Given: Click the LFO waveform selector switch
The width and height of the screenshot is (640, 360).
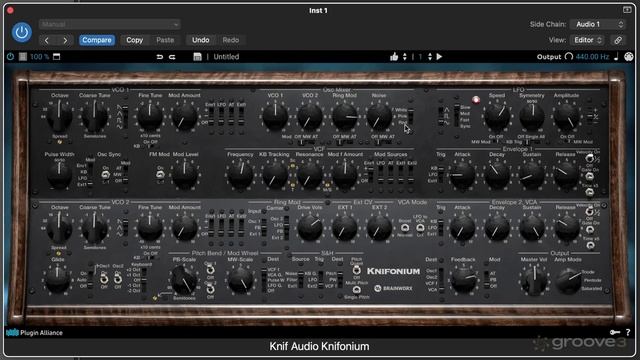Looking at the screenshot, I should (x=441, y=116).
